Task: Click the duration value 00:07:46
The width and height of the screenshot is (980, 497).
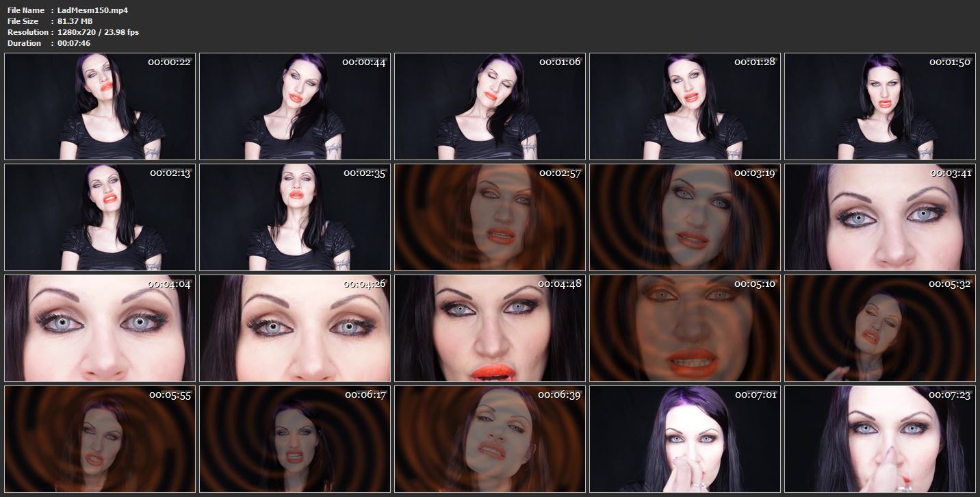Action: pos(74,43)
